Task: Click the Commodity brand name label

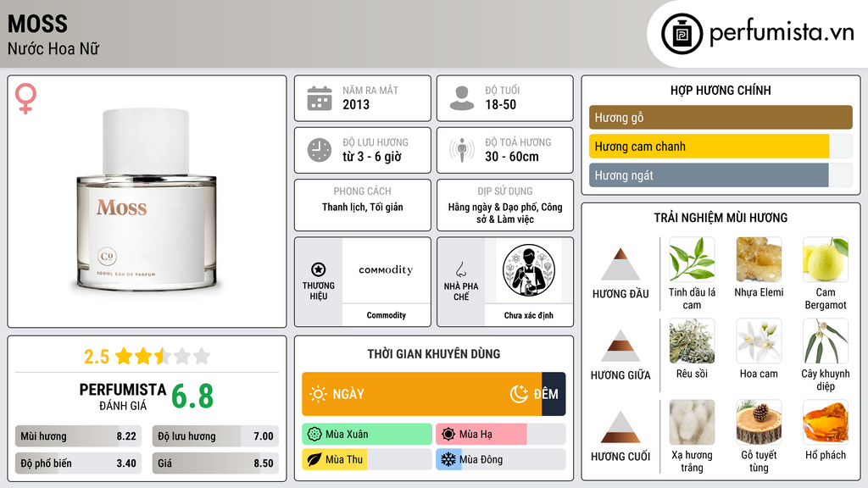Action: point(386,315)
